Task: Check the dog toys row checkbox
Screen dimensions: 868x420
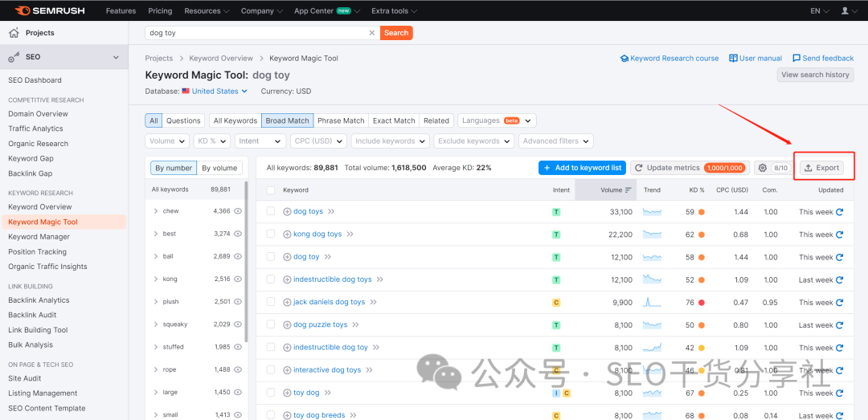Action: 271,211
